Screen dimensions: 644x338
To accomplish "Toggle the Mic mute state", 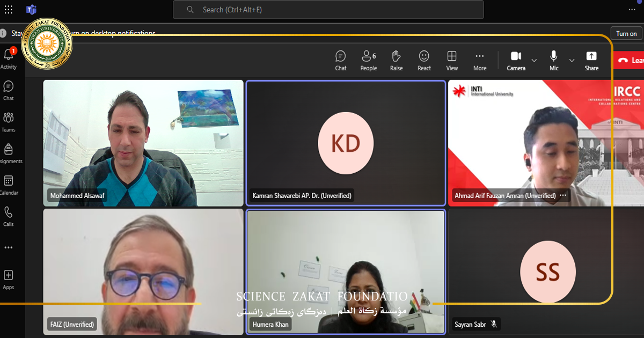I will pyautogui.click(x=554, y=60).
